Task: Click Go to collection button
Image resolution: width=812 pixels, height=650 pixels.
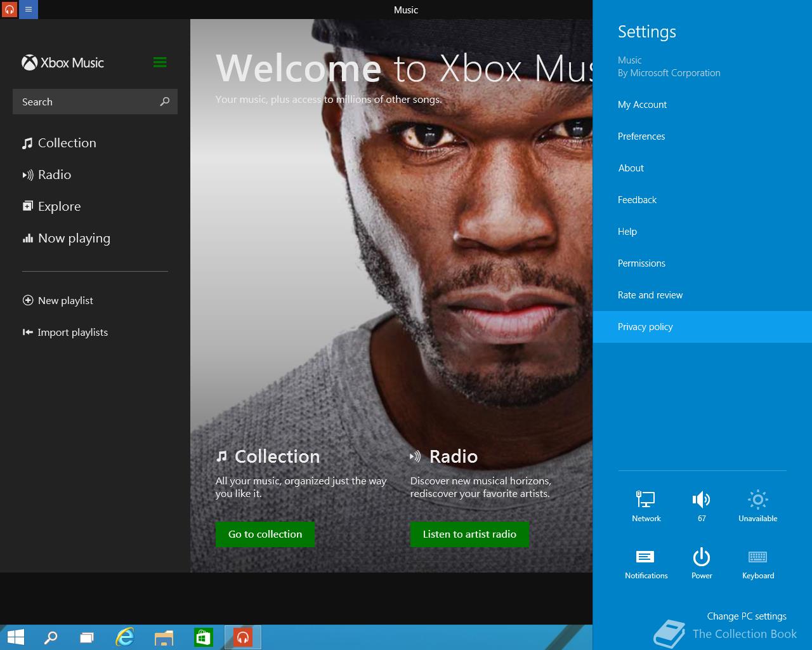Action: tap(265, 534)
